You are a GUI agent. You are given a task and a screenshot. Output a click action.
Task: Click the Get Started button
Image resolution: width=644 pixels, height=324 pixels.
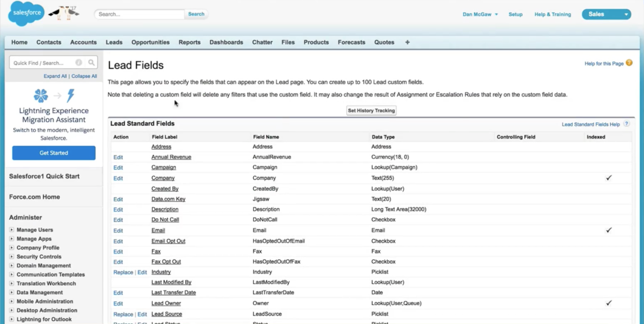click(54, 153)
